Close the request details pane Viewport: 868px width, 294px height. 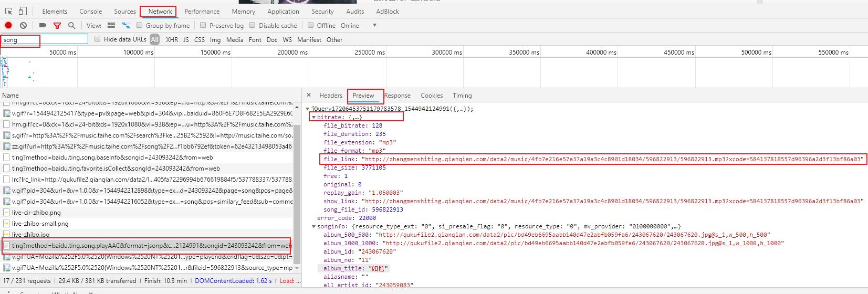pyautogui.click(x=309, y=95)
